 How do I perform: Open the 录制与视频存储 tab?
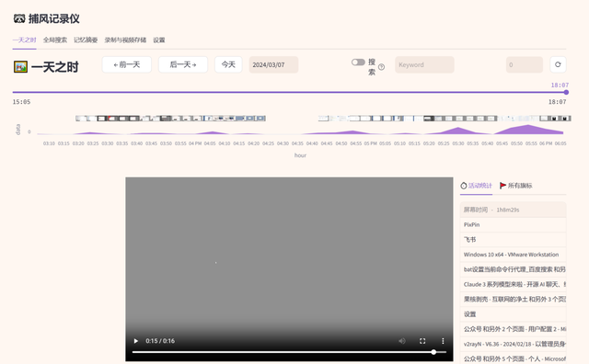[125, 40]
